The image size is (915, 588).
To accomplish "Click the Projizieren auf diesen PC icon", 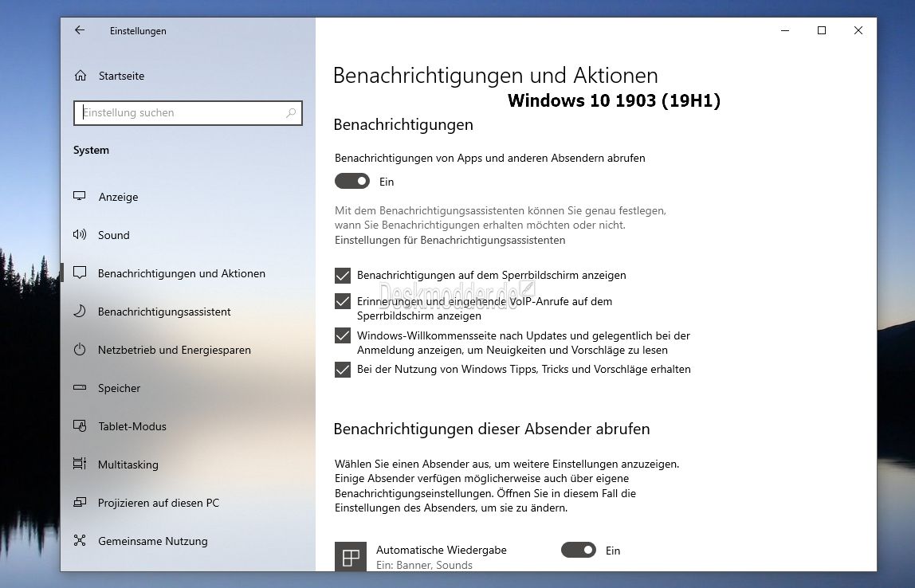I will [x=80, y=502].
